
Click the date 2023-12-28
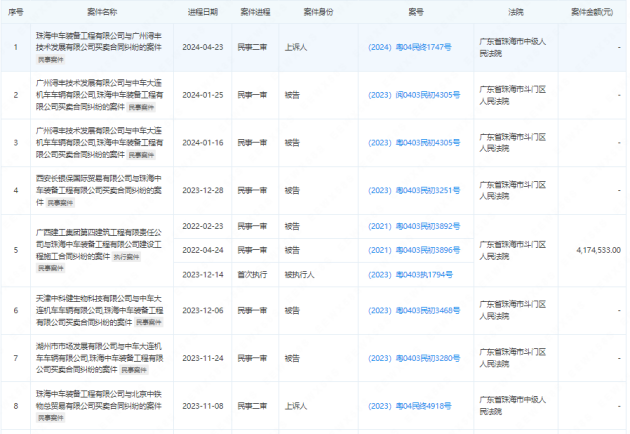[x=202, y=190]
